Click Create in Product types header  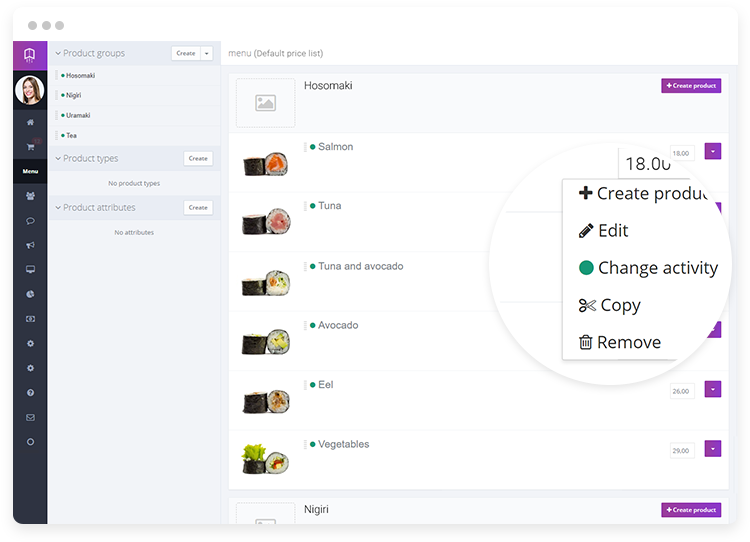tap(198, 158)
